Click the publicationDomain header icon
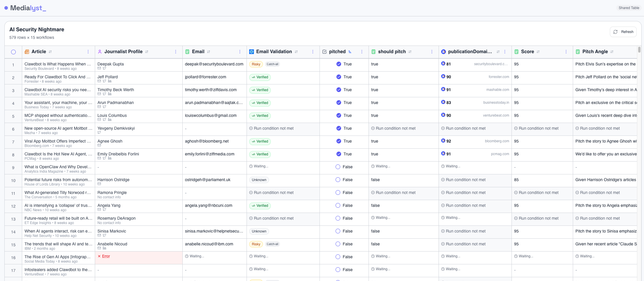 444,52
